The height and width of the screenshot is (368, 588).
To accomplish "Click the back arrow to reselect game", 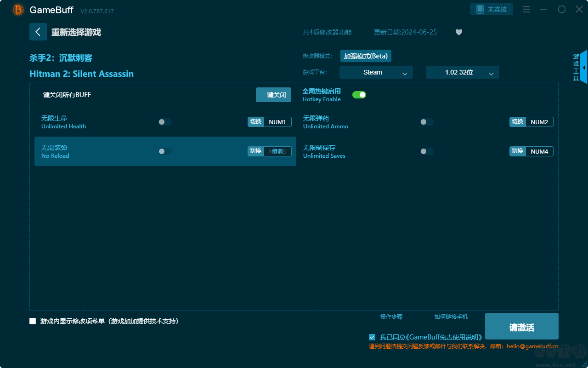I will pos(38,32).
